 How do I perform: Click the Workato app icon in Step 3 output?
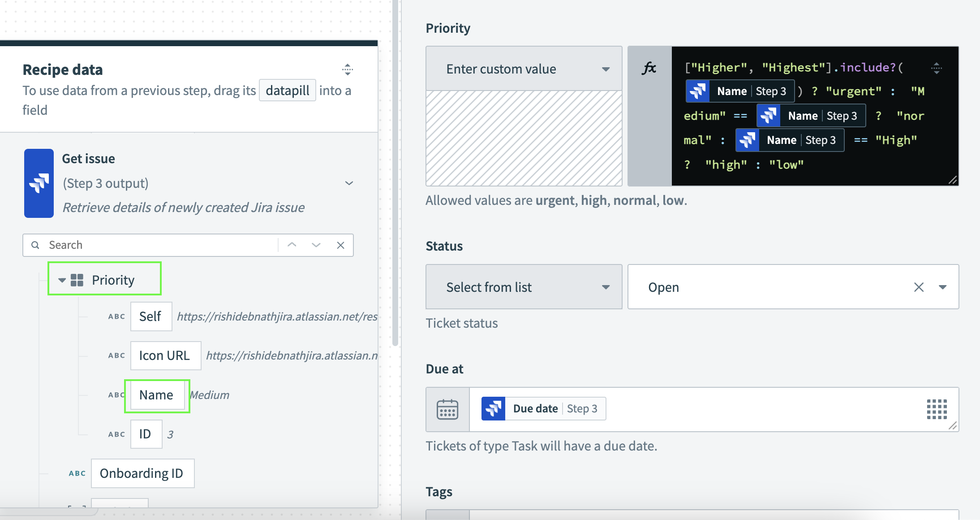pyautogui.click(x=39, y=183)
